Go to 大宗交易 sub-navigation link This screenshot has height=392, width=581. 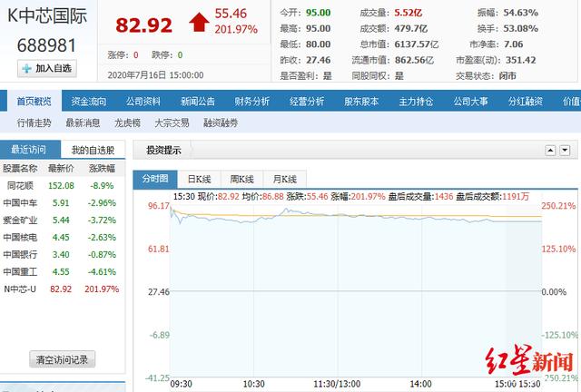pyautogui.click(x=172, y=122)
